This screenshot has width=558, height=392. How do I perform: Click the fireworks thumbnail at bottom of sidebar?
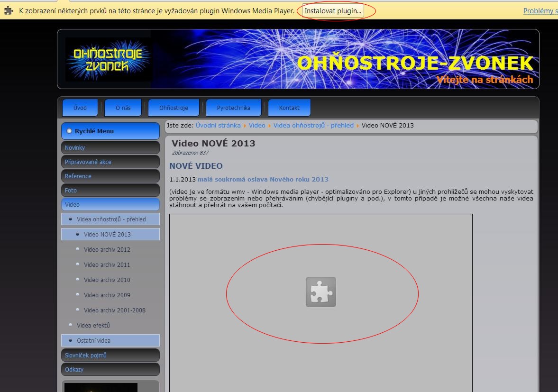point(101,389)
